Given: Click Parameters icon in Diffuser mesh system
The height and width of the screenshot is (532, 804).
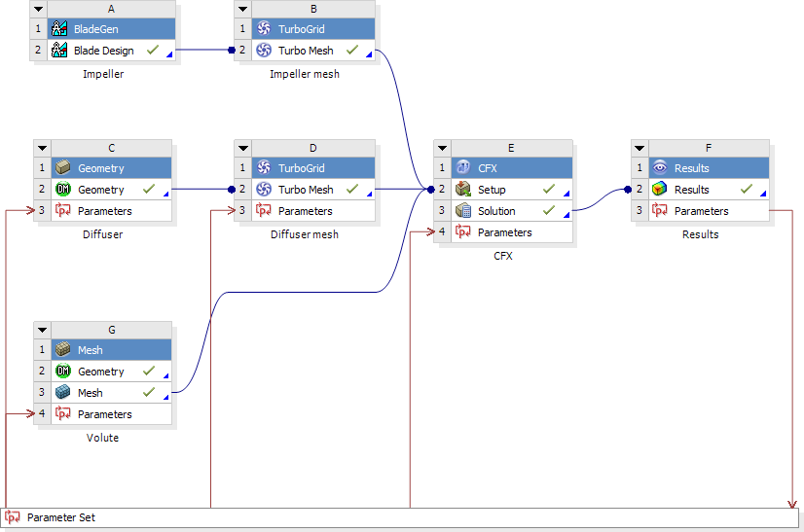Looking at the screenshot, I should click(x=264, y=211).
